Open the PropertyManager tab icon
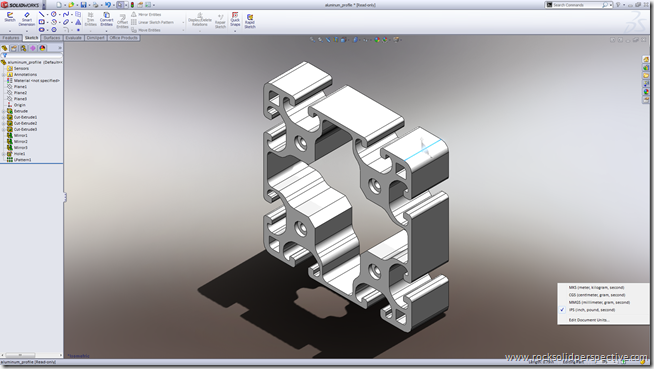 (x=14, y=48)
